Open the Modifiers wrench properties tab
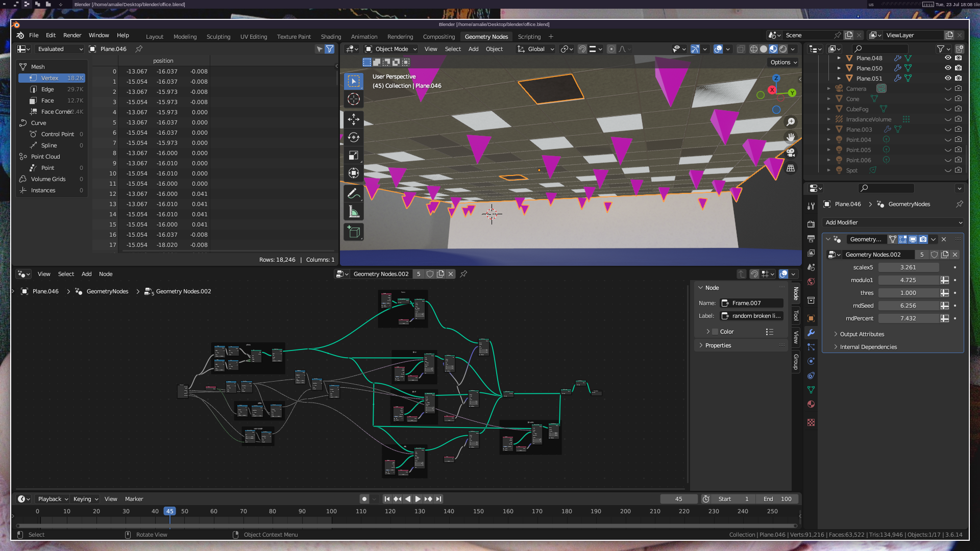 tap(811, 333)
